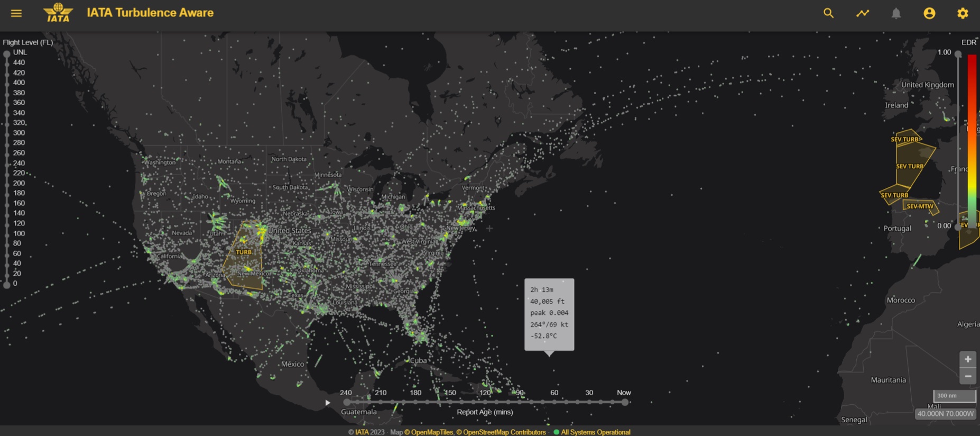Open the search magnifier icon
Screen dimensions: 980x436
point(828,13)
